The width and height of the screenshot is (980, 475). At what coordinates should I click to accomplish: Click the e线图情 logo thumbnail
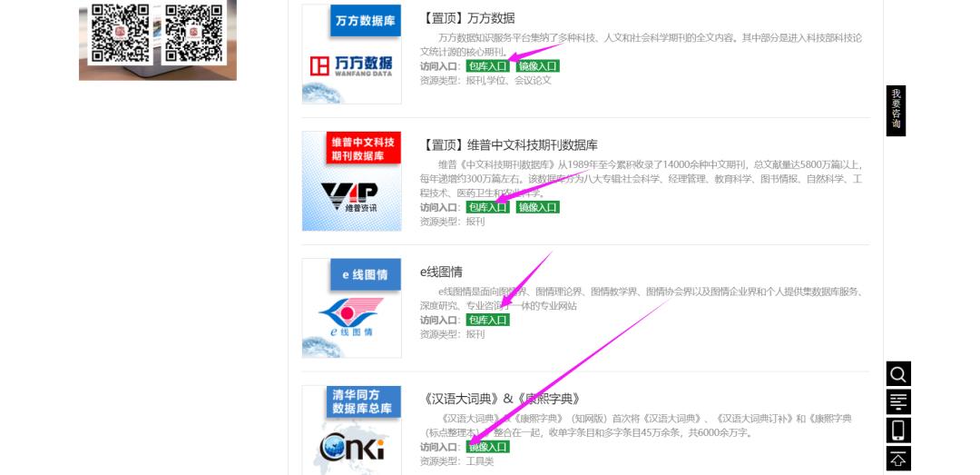tap(352, 308)
